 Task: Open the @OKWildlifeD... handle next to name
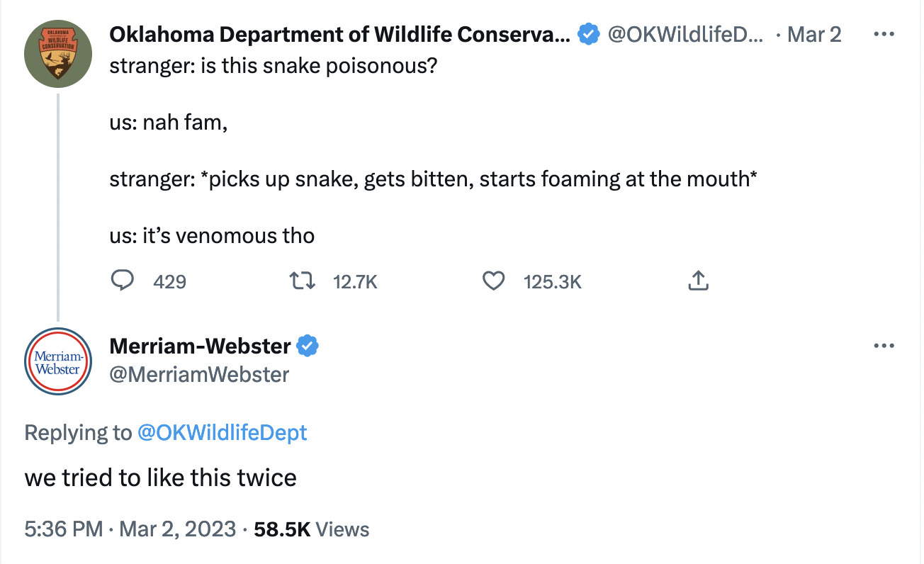pos(687,35)
